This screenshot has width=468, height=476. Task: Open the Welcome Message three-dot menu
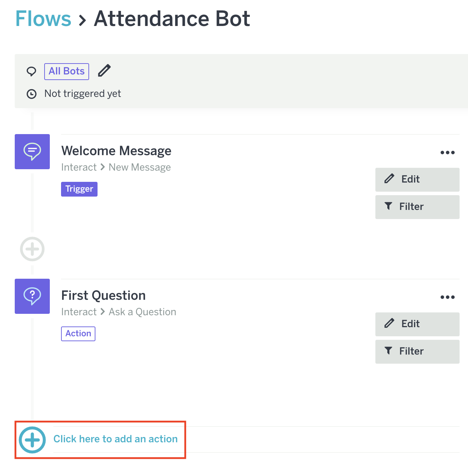point(447,152)
